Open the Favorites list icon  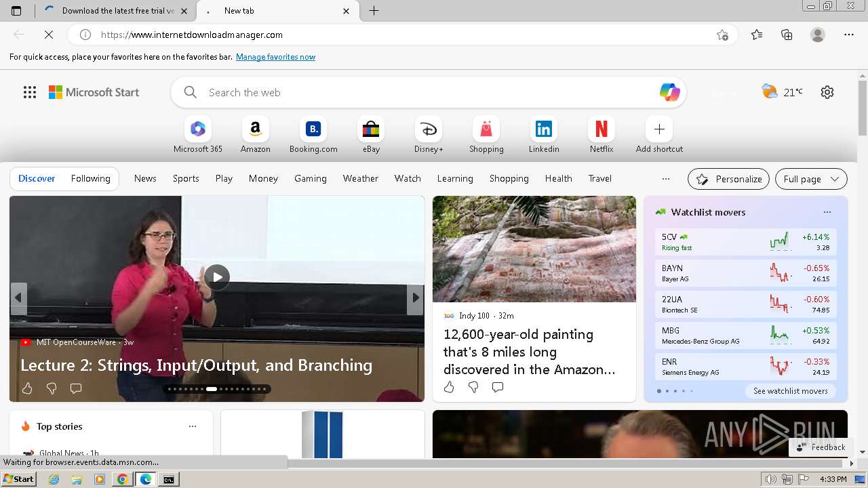(x=757, y=35)
